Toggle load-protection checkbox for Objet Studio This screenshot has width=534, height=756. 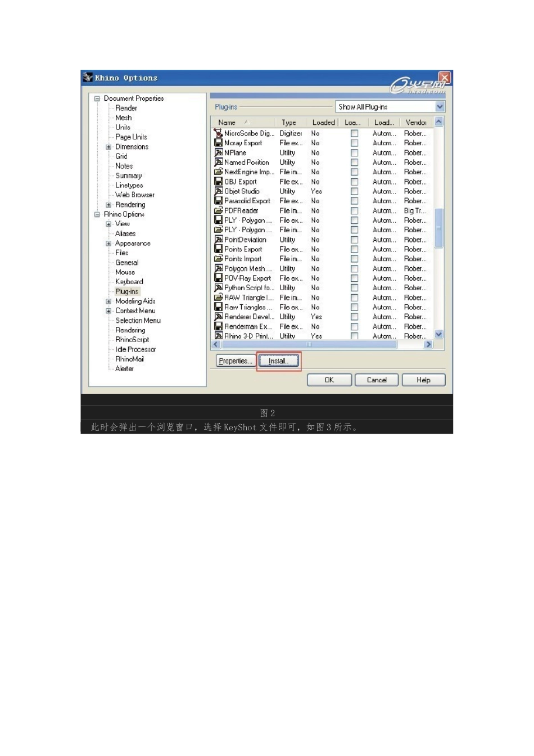tap(354, 191)
